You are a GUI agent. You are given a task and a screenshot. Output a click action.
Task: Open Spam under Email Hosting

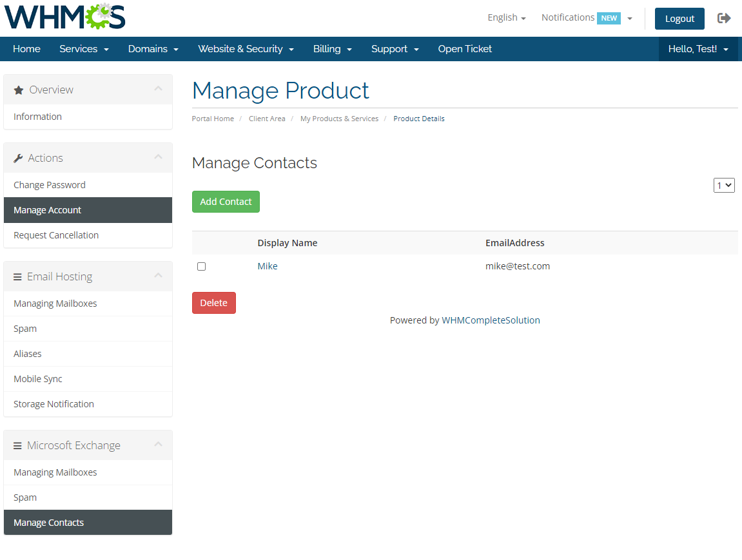(88, 329)
